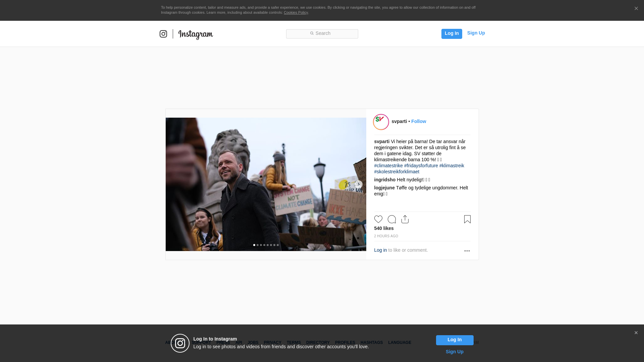
Task: Open commenter logjejune's profile
Action: point(384,188)
